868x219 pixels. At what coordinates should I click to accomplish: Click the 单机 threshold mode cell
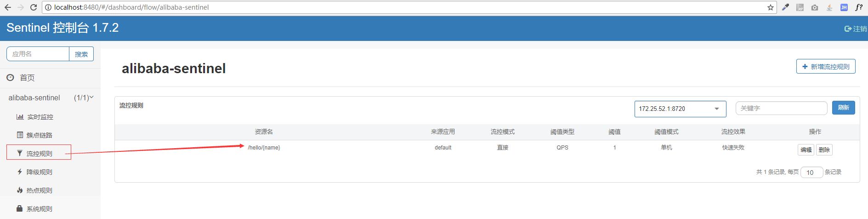[666, 148]
